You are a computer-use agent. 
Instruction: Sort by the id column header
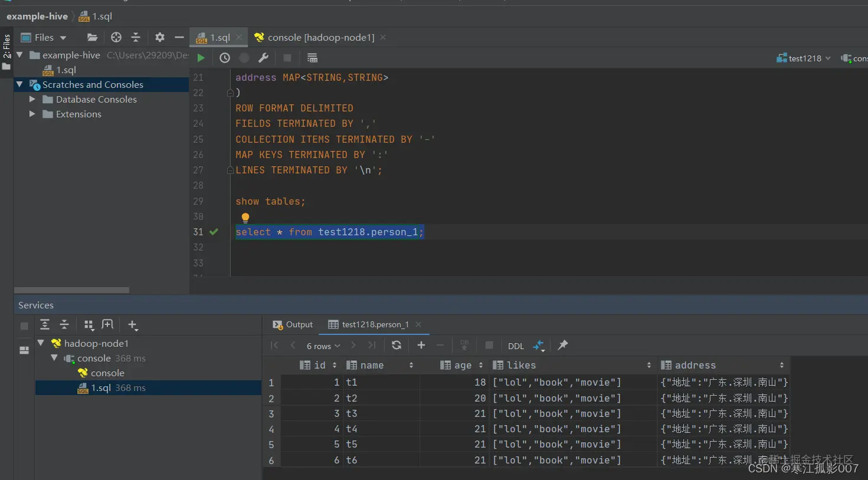coord(319,365)
